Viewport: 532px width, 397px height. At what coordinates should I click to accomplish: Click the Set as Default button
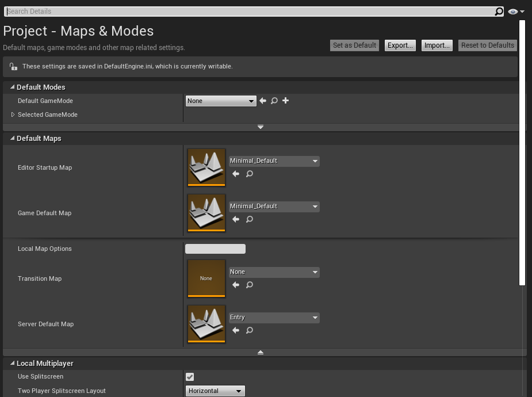tap(355, 45)
